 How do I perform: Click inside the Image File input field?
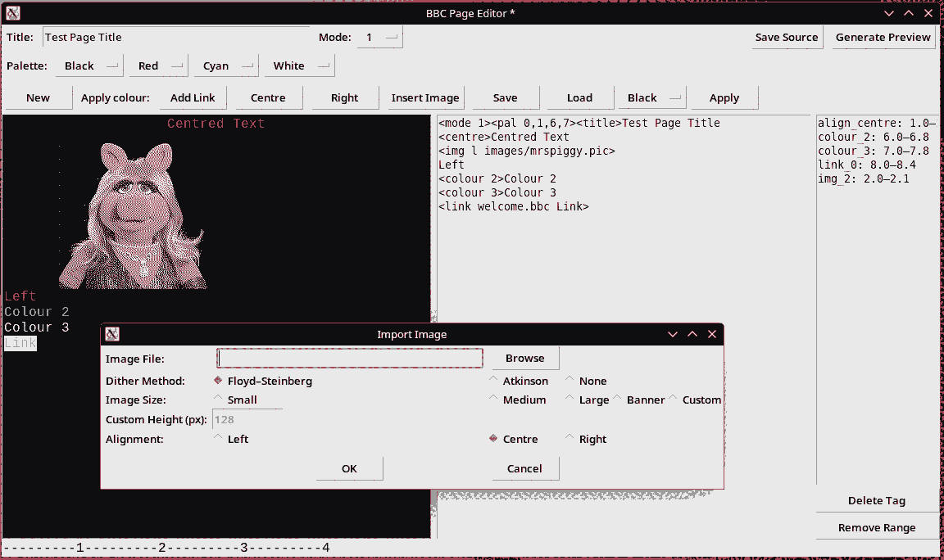(x=349, y=358)
